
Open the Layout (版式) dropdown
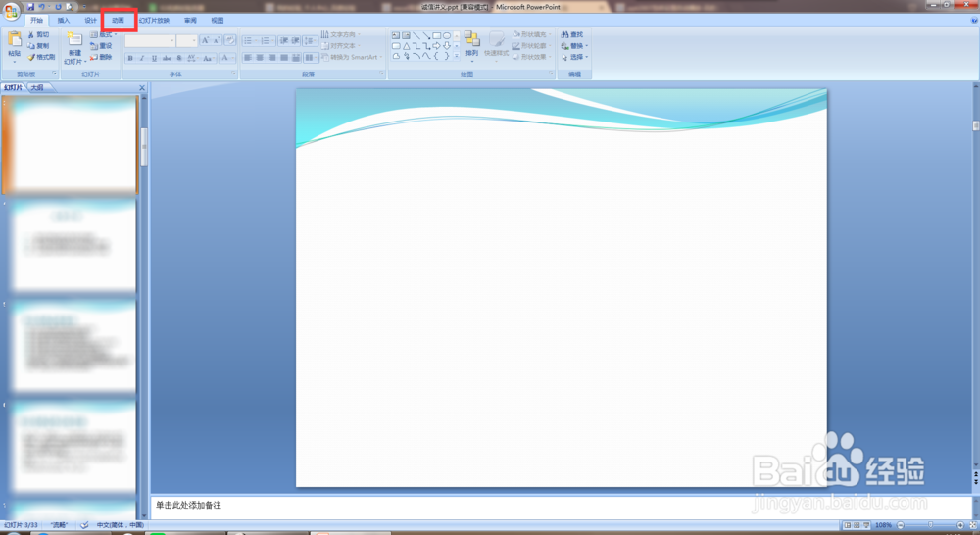(x=103, y=35)
